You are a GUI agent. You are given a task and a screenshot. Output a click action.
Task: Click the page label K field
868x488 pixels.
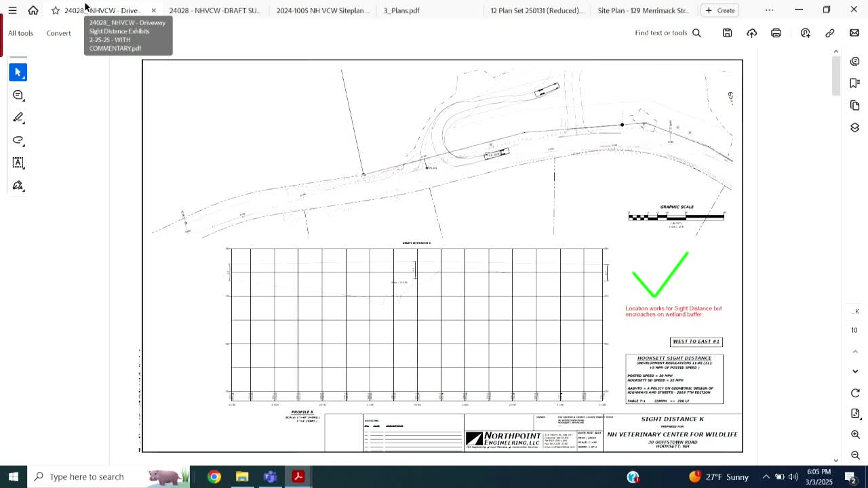854,311
